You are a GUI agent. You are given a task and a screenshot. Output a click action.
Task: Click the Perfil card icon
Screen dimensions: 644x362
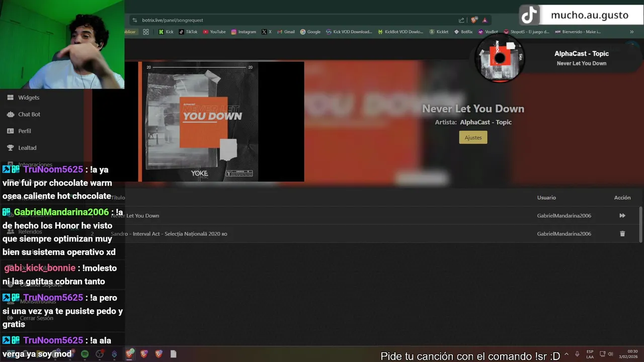pyautogui.click(x=10, y=131)
